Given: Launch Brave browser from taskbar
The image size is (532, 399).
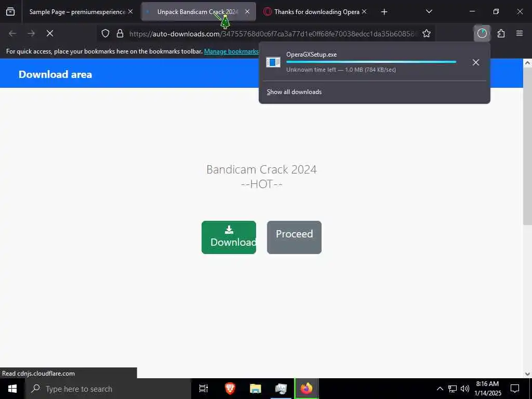Looking at the screenshot, I should click(x=230, y=389).
